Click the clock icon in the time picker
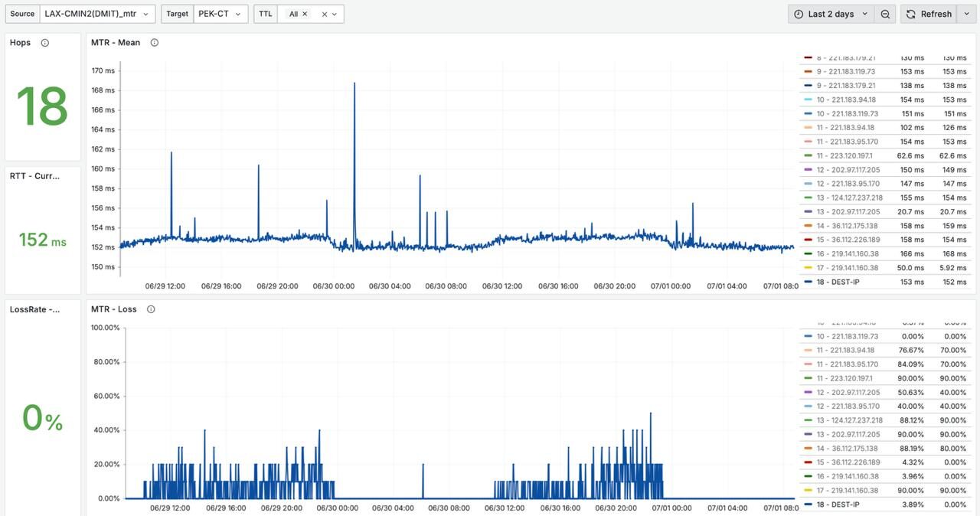980x516 pixels. click(x=799, y=14)
